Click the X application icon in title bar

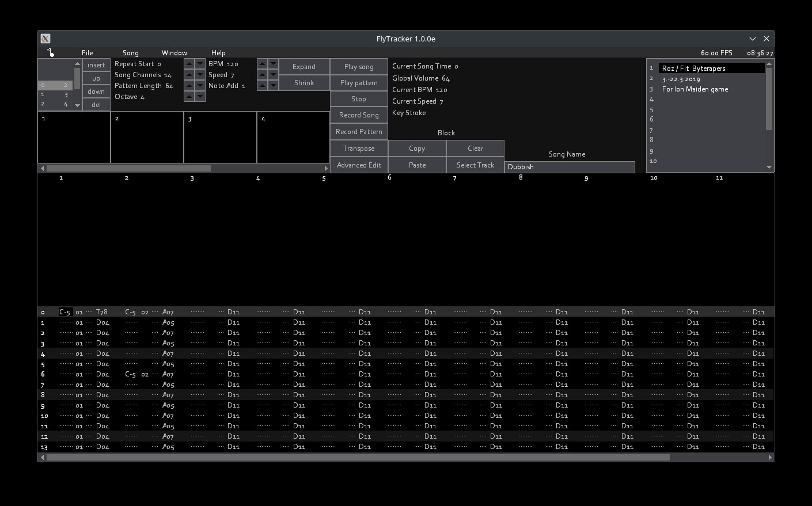click(45, 39)
